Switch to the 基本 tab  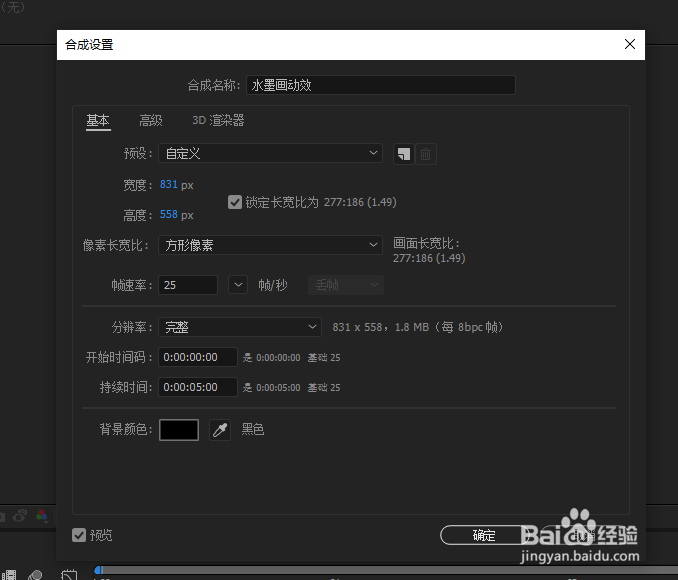pos(98,121)
